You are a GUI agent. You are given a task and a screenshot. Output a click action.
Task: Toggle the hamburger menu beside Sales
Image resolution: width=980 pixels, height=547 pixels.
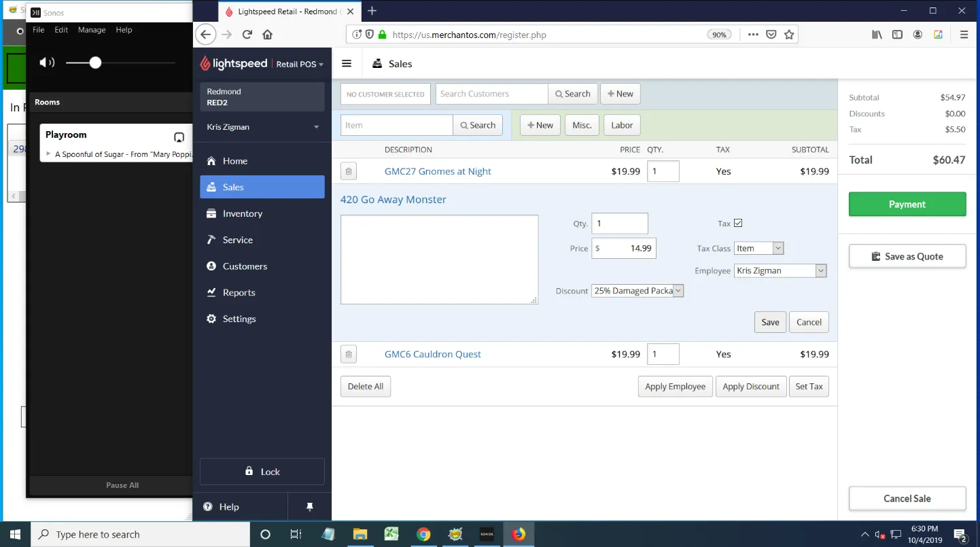pos(347,63)
